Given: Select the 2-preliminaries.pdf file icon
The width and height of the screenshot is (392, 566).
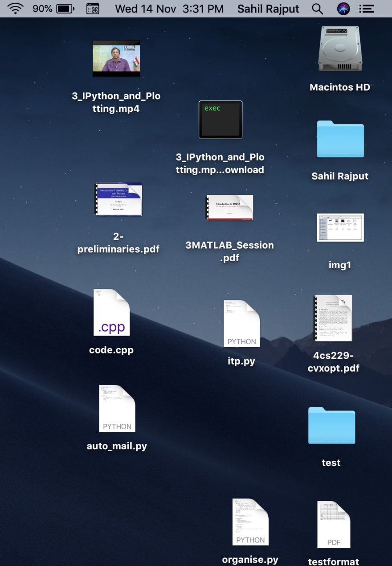Looking at the screenshot, I should (x=118, y=199).
